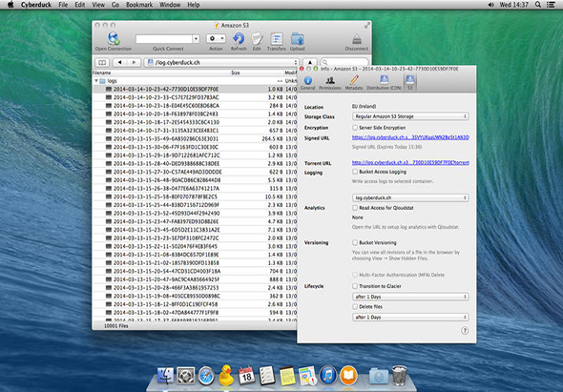Viewport: 563px width, 392px height.
Task: Click the Cyberduck duck icon in Dock
Action: tap(226, 375)
